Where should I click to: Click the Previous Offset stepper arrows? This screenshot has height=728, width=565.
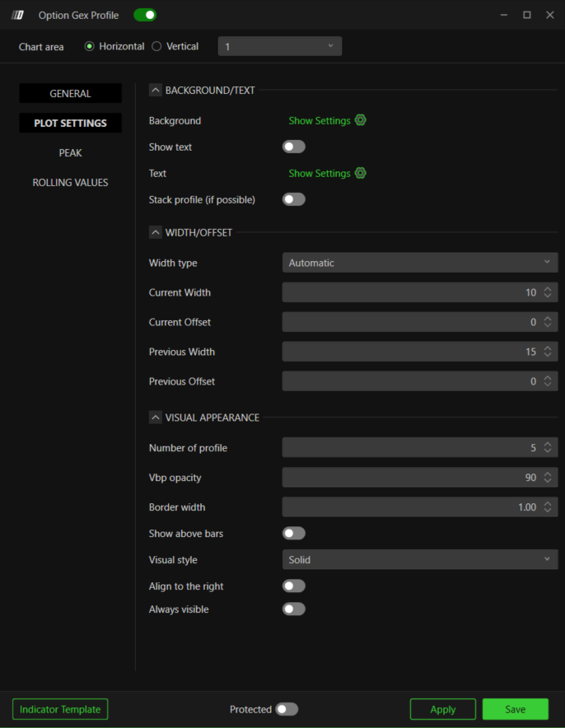tap(548, 381)
